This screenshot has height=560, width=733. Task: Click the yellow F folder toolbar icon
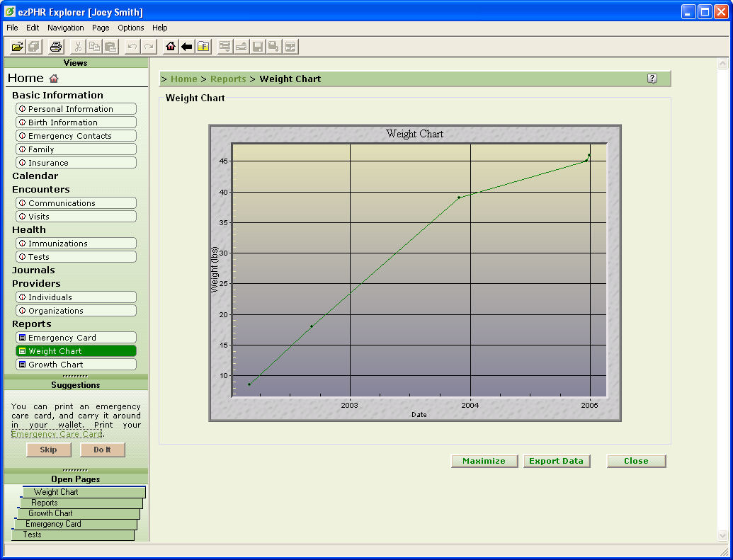[203, 46]
